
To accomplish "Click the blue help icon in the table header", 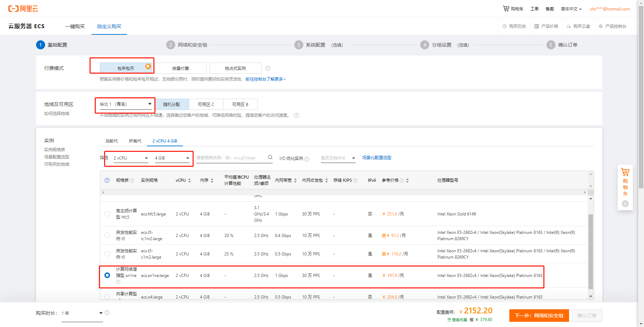I will (107, 180).
